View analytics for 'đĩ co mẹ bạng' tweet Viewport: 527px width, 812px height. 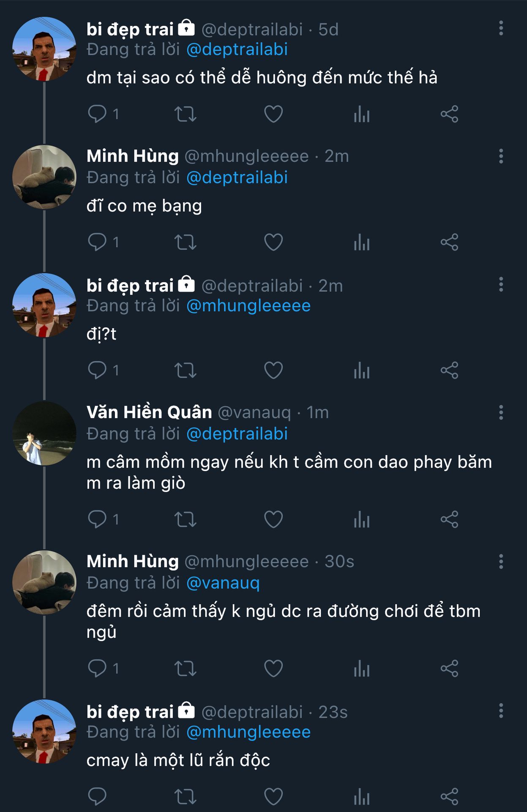point(362,242)
